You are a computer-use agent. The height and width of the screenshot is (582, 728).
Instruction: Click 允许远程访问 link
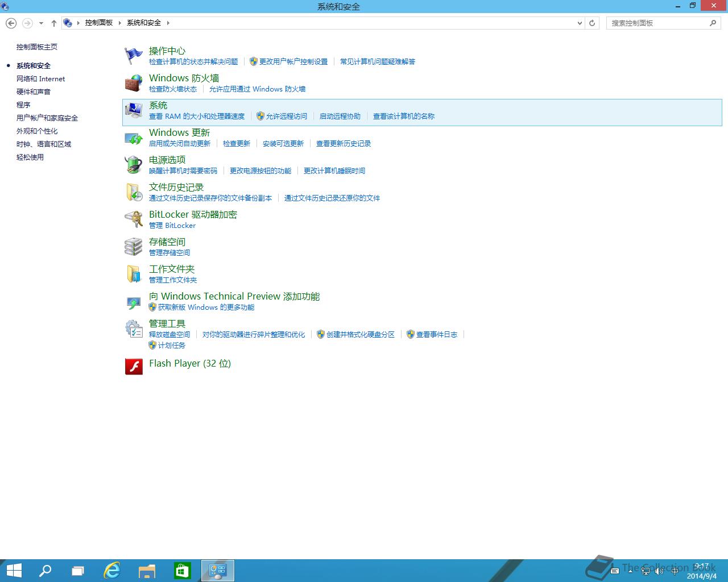tap(287, 116)
